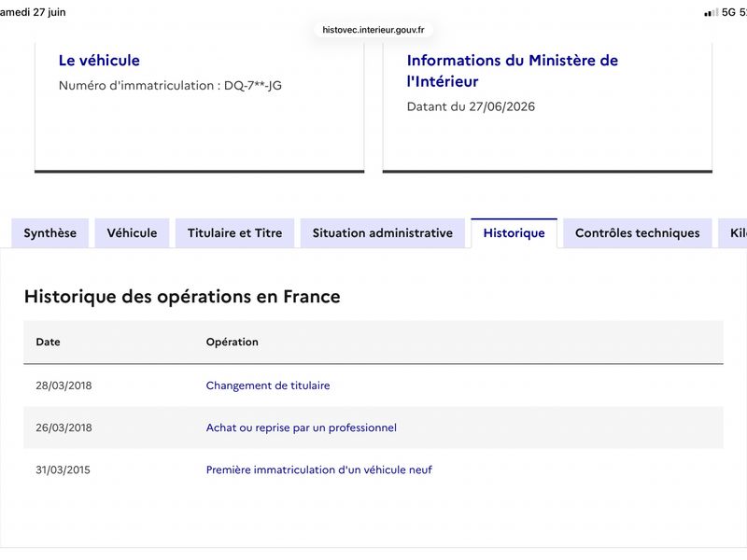This screenshot has height=560, width=747.
Task: Click the Date column header
Action: click(x=49, y=342)
